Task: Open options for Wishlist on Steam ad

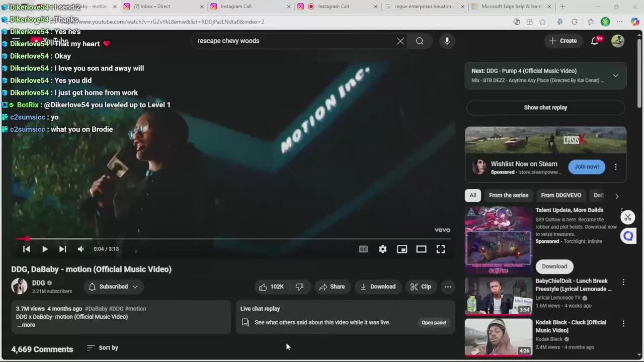Action: point(616,167)
